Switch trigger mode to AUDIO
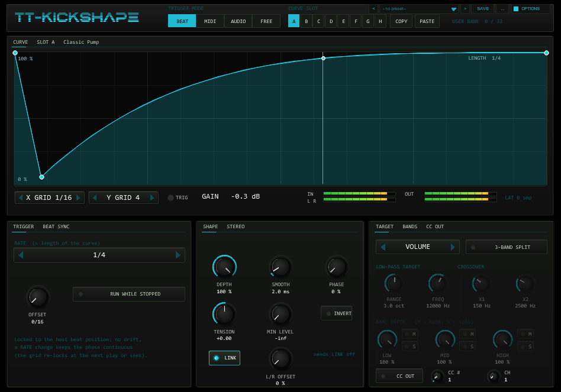Image resolution: width=561 pixels, height=392 pixels. tap(238, 21)
